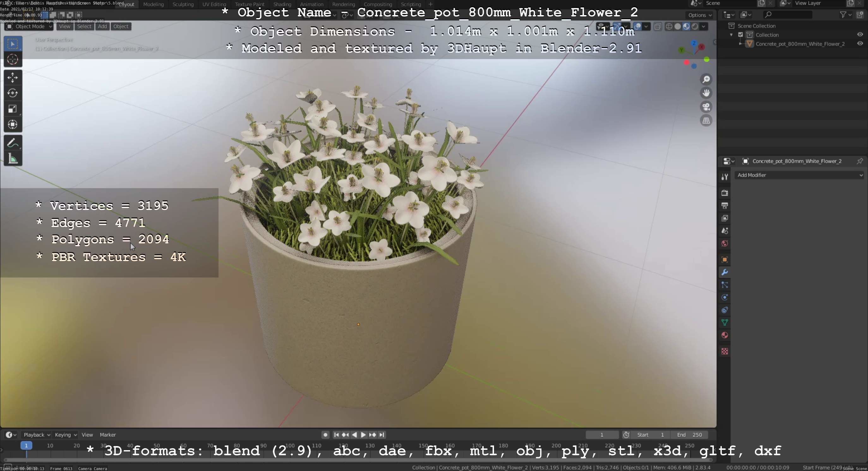Click the pan view hand icon
This screenshot has width=868, height=471.
706,93
